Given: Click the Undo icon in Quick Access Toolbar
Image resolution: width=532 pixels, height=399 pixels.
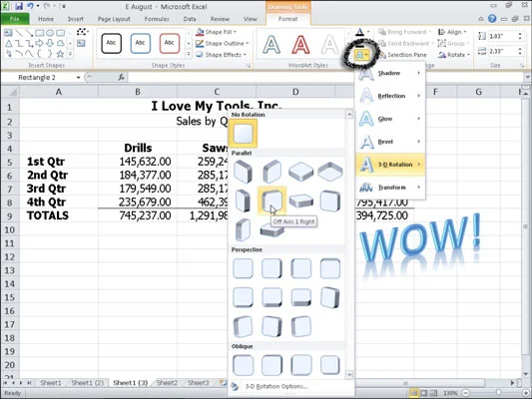Looking at the screenshot, I should point(31,6).
